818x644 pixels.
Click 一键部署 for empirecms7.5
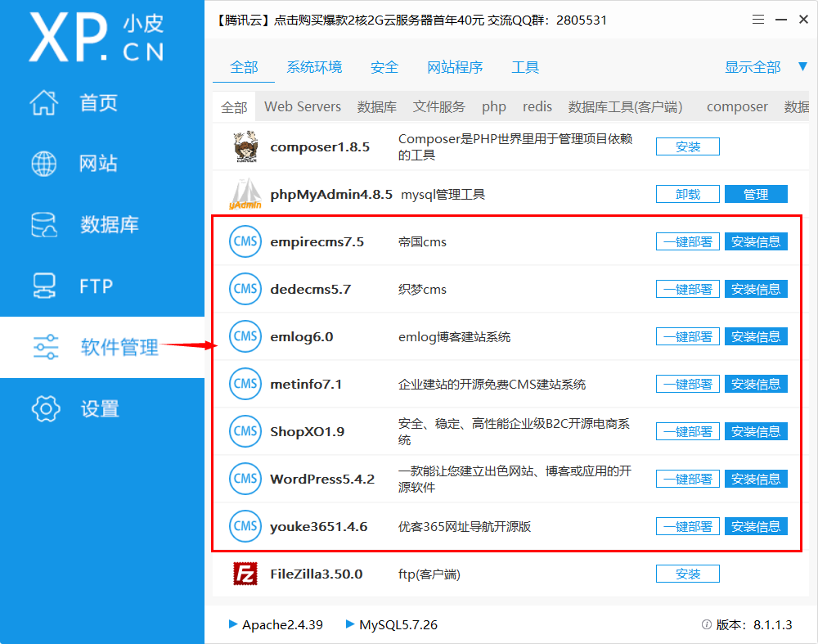pos(688,241)
